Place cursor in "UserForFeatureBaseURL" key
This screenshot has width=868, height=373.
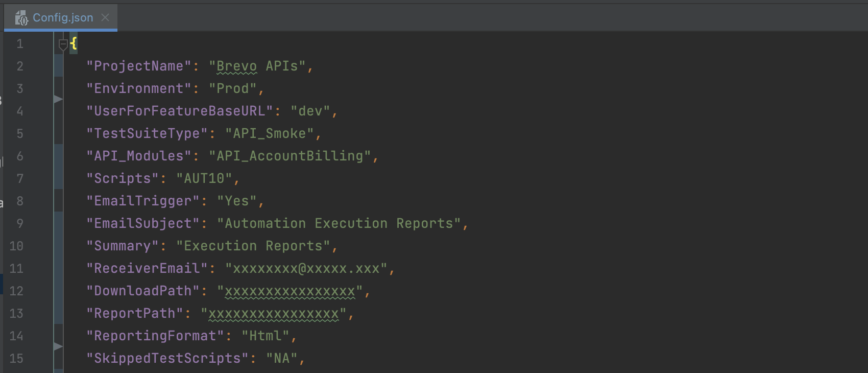coord(179,111)
